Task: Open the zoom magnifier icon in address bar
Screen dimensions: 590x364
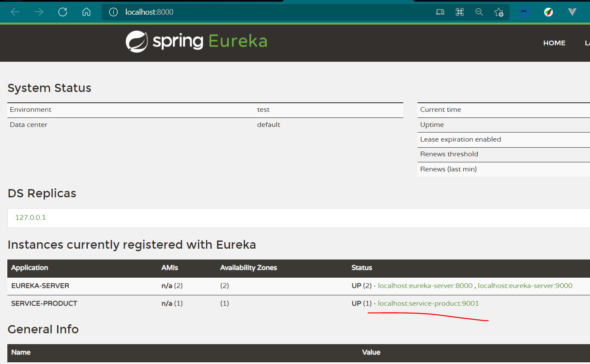Action: 479,12
